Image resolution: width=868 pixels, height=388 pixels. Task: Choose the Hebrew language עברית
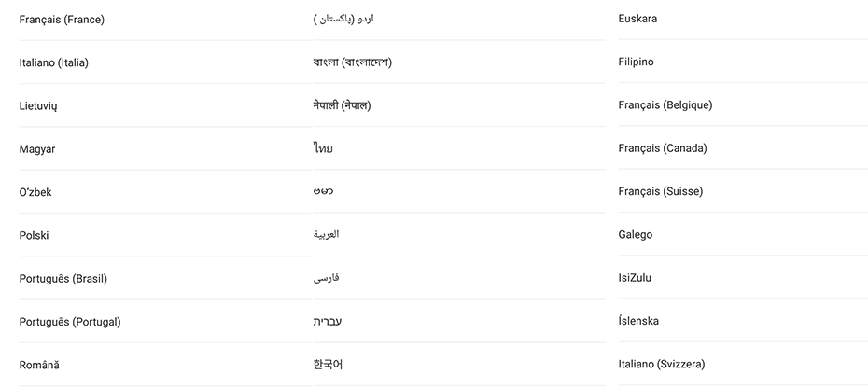point(327,321)
